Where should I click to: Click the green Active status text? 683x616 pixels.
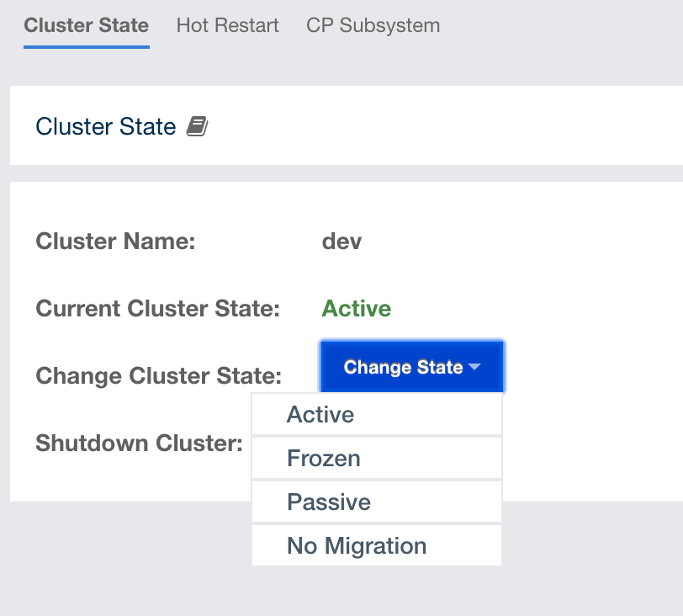click(356, 309)
